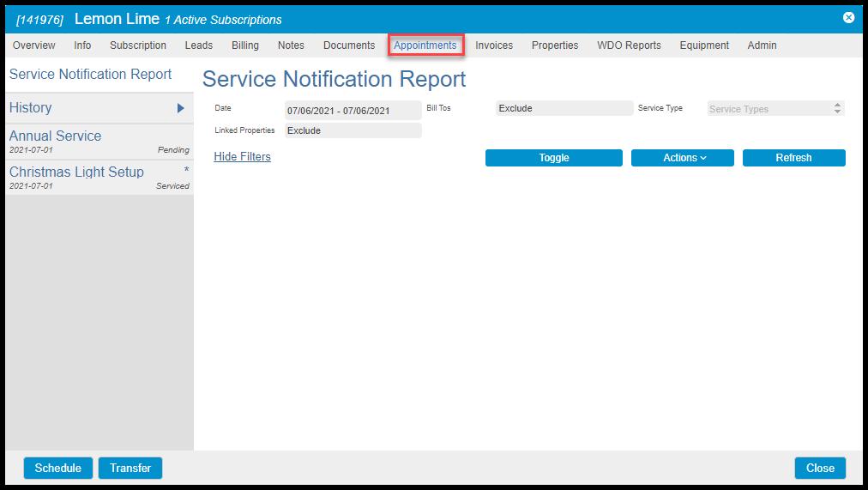Open the Overview tab

tap(34, 45)
